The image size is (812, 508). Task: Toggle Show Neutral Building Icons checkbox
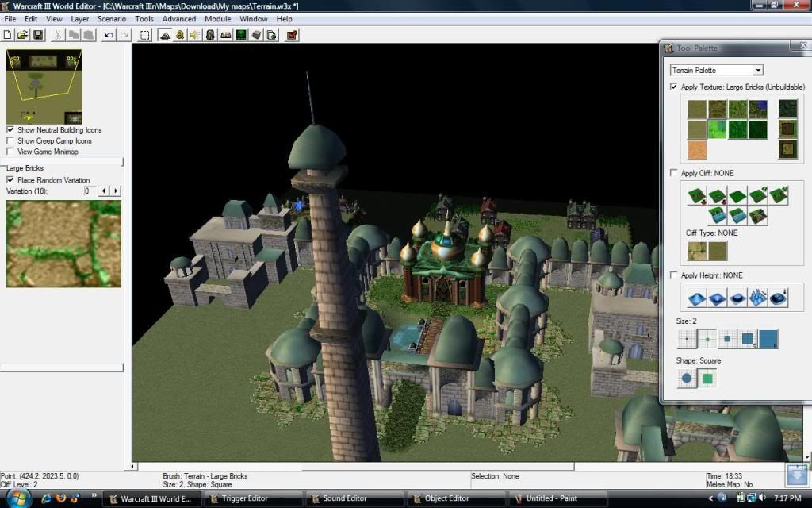pos(10,129)
